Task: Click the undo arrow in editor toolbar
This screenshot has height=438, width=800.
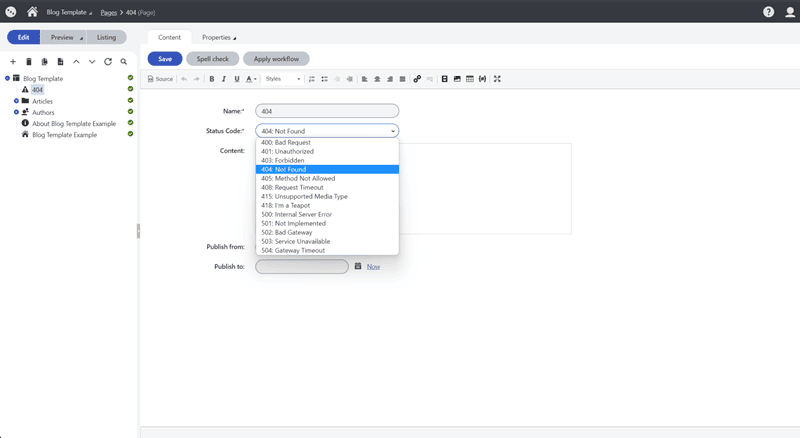Action: click(x=184, y=79)
